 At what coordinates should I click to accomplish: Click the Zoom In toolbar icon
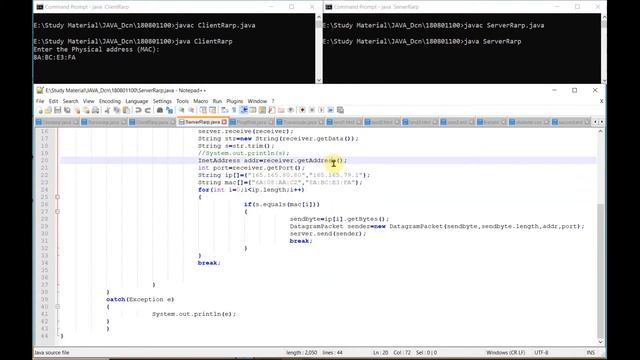182,110
